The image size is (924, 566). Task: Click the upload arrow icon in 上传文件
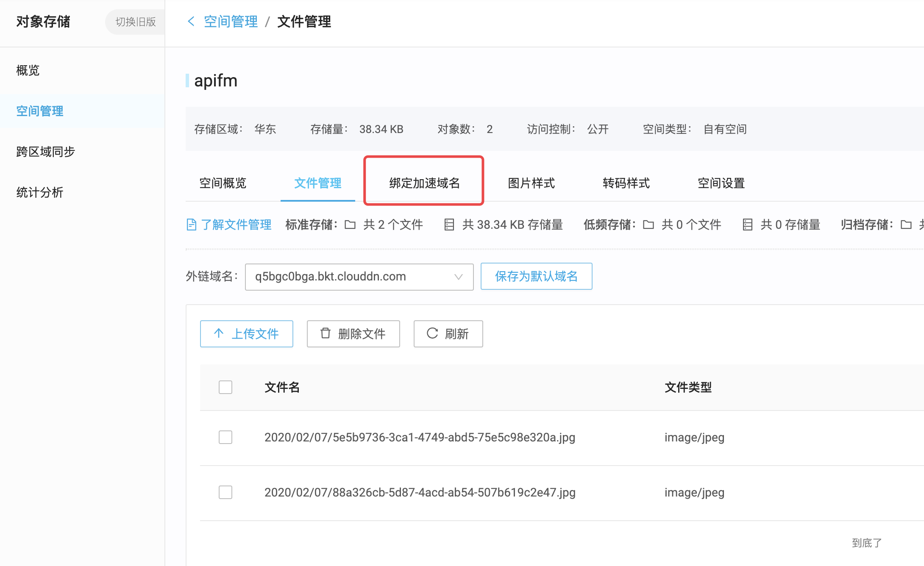219,333
